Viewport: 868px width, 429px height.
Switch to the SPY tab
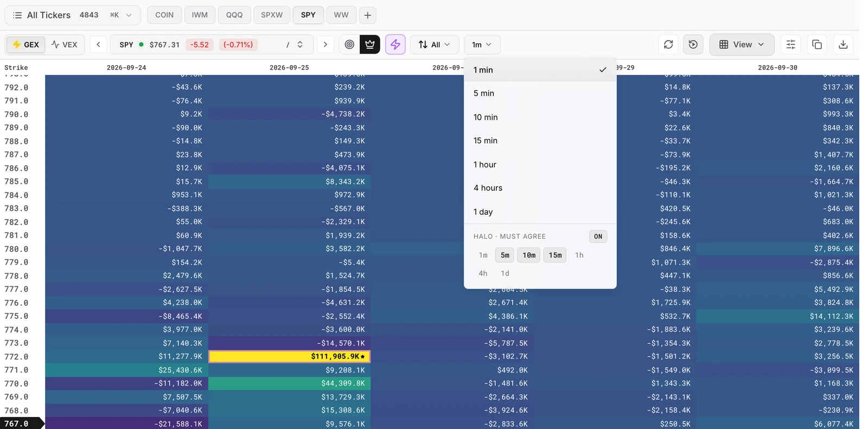[x=308, y=15]
